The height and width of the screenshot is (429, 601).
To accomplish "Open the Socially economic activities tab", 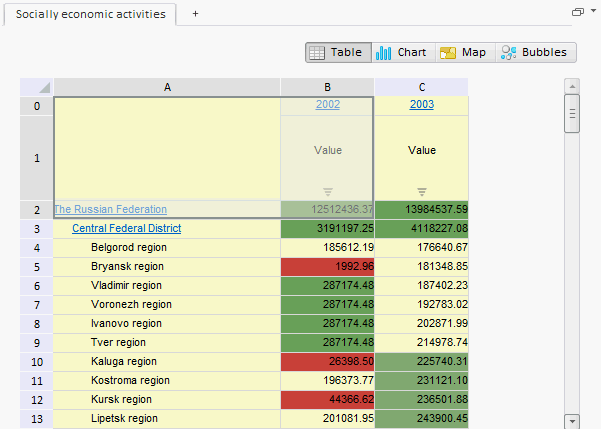I will click(x=90, y=14).
